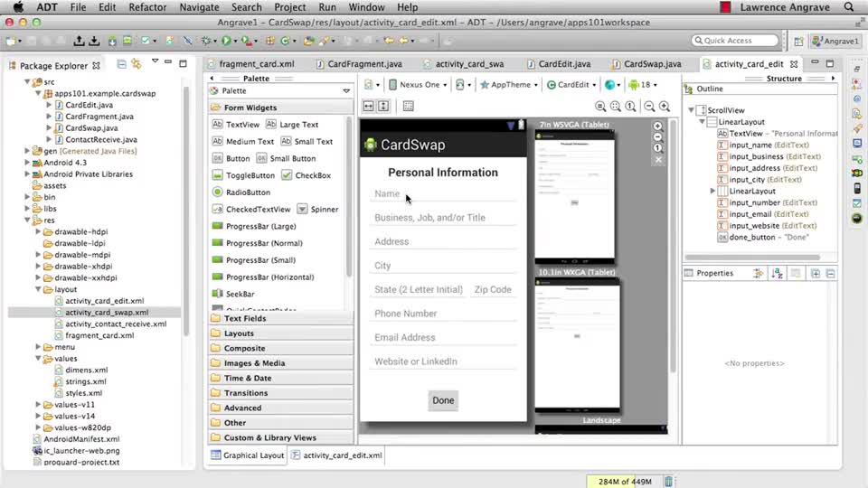Open the Refactor menu

(x=147, y=7)
